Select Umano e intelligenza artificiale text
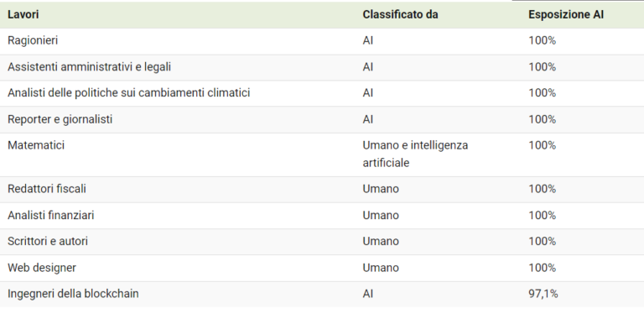Screen dimensions: 644x319 click(x=415, y=154)
